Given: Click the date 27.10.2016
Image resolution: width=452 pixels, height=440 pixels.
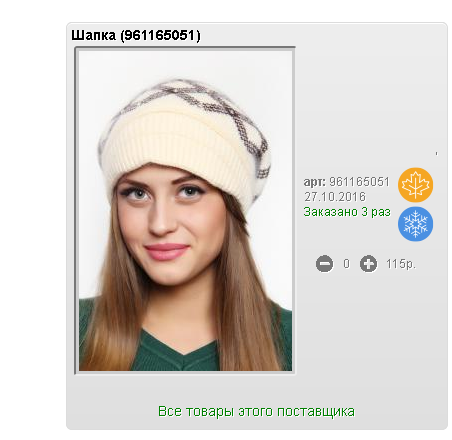Looking at the screenshot, I should pos(335,197).
